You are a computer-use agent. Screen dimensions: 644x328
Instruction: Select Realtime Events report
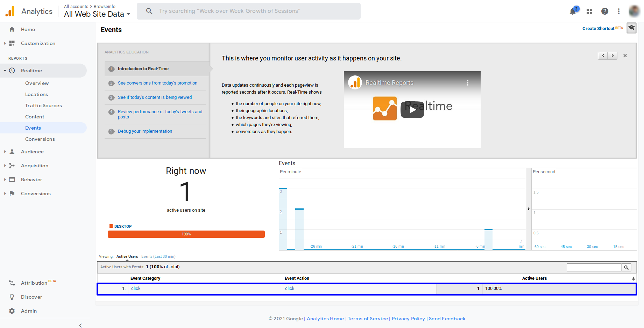pos(33,128)
